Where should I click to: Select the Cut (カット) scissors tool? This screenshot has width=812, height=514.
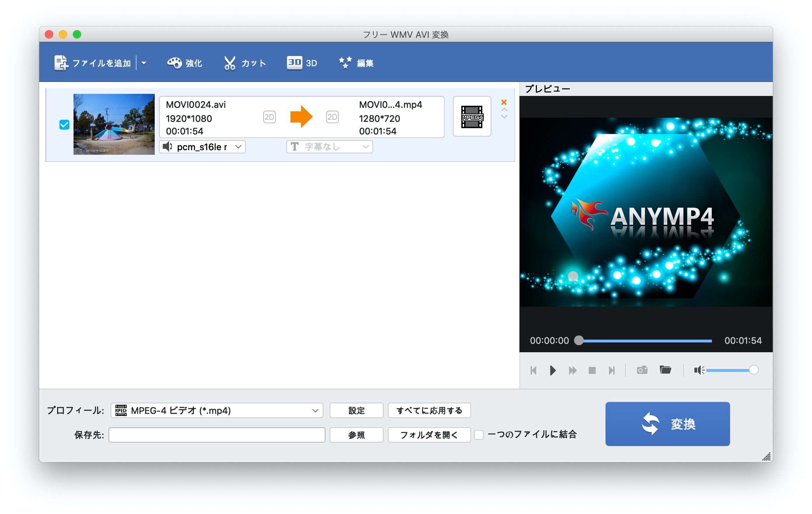[230, 63]
